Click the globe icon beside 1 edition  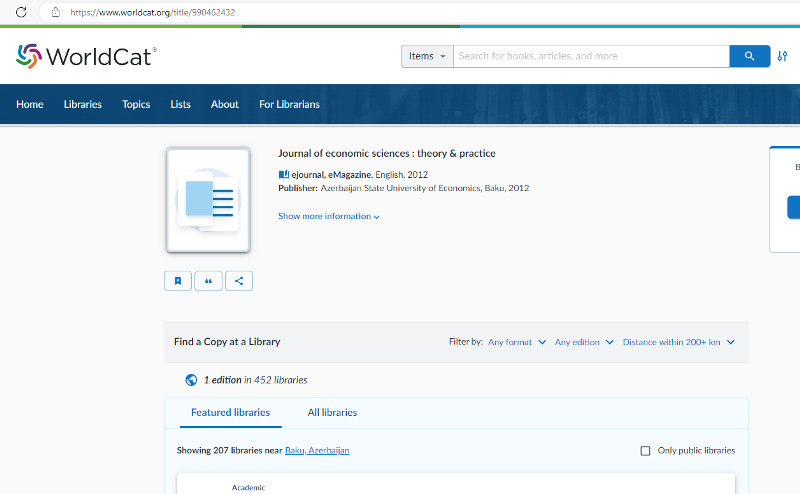pyautogui.click(x=191, y=380)
